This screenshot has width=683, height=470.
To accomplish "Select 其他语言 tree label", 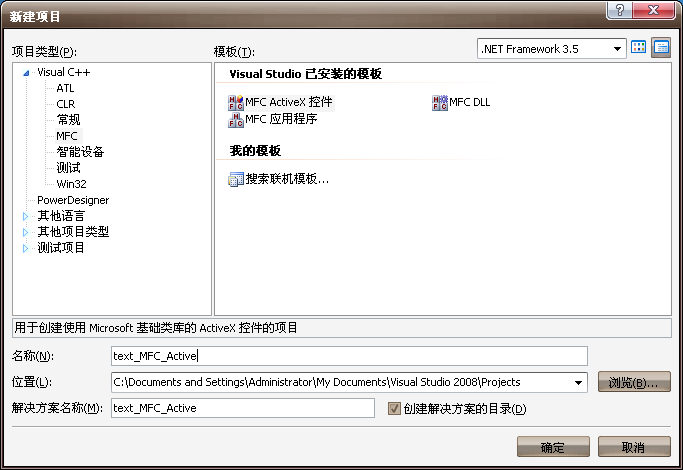I will [61, 216].
